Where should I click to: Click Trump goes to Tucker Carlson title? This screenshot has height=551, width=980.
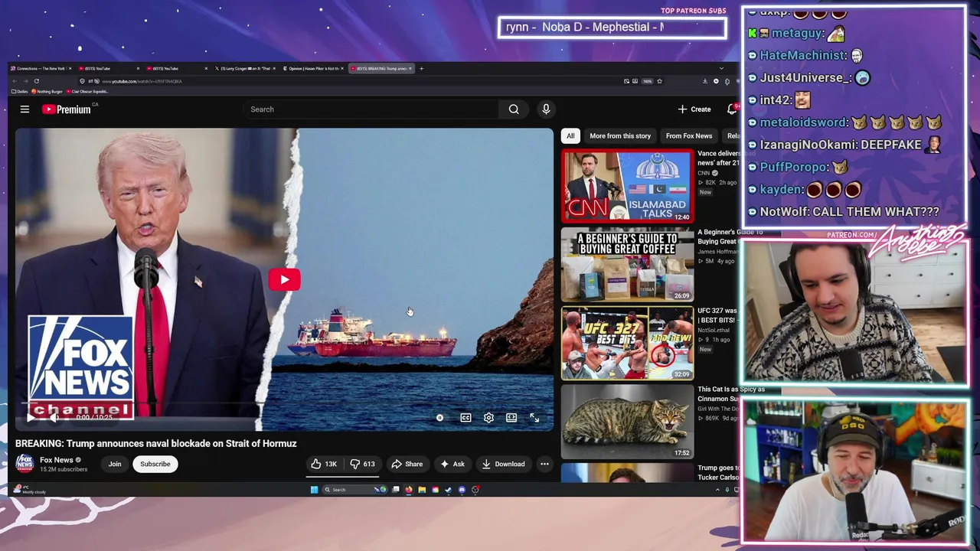tap(718, 472)
